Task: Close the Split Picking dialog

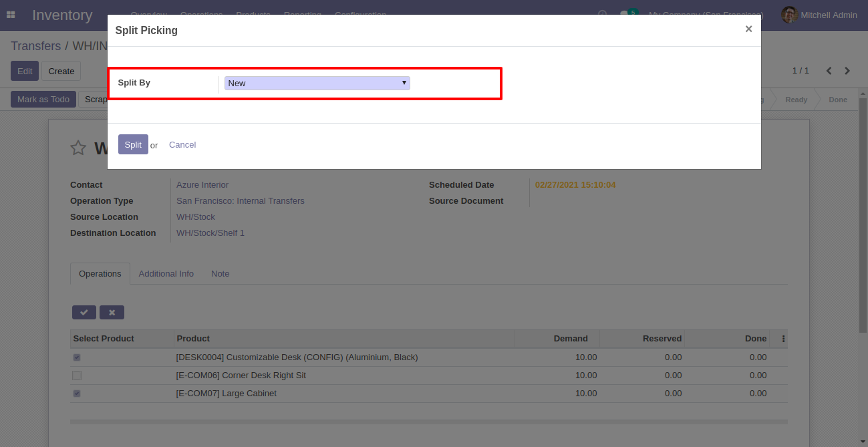Action: [748, 29]
